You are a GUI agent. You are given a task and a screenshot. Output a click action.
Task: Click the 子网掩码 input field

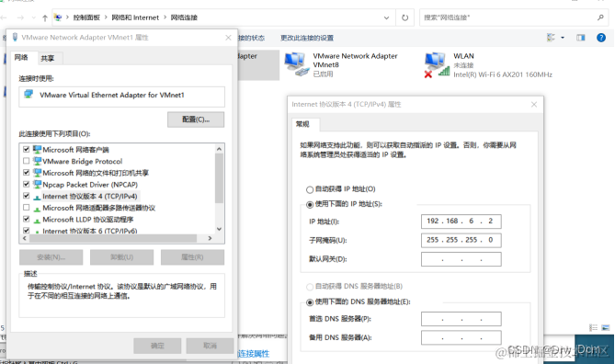click(461, 240)
